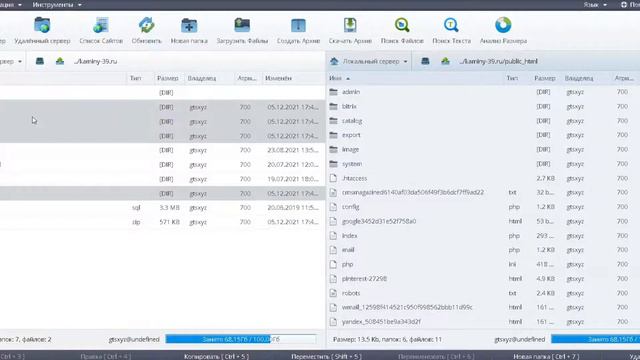Screen dimensions: 640x360
Task: Select the zip file row with 571 KB
Action: pyautogui.click(x=162, y=222)
